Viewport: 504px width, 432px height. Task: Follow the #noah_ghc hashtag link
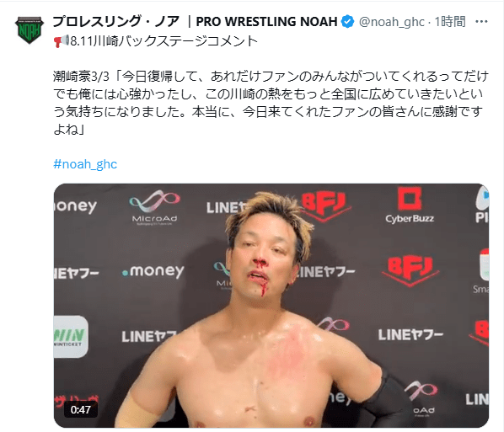(x=85, y=164)
